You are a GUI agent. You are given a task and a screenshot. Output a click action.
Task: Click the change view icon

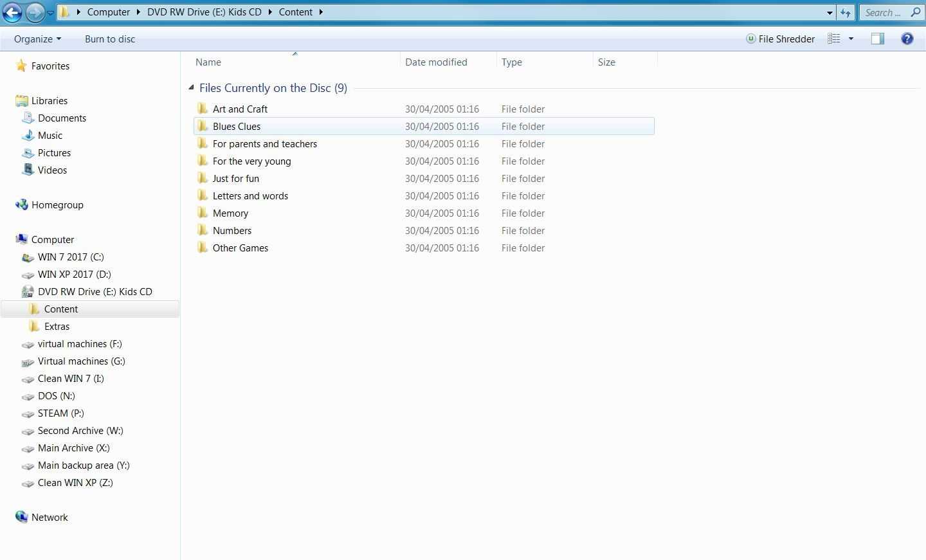pos(834,39)
